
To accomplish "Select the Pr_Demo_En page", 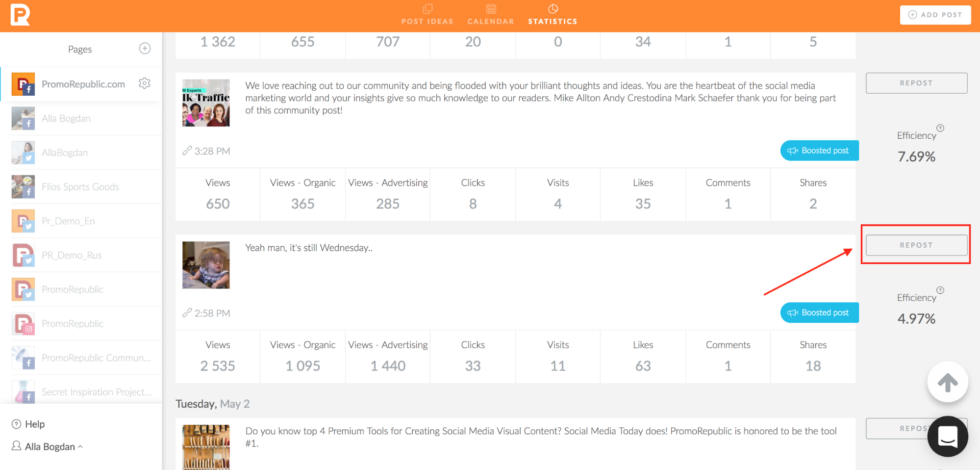I will [x=81, y=221].
